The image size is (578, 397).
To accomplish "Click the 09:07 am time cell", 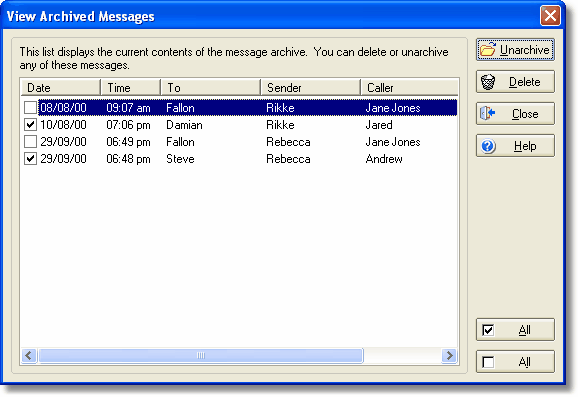I will pyautogui.click(x=128, y=108).
